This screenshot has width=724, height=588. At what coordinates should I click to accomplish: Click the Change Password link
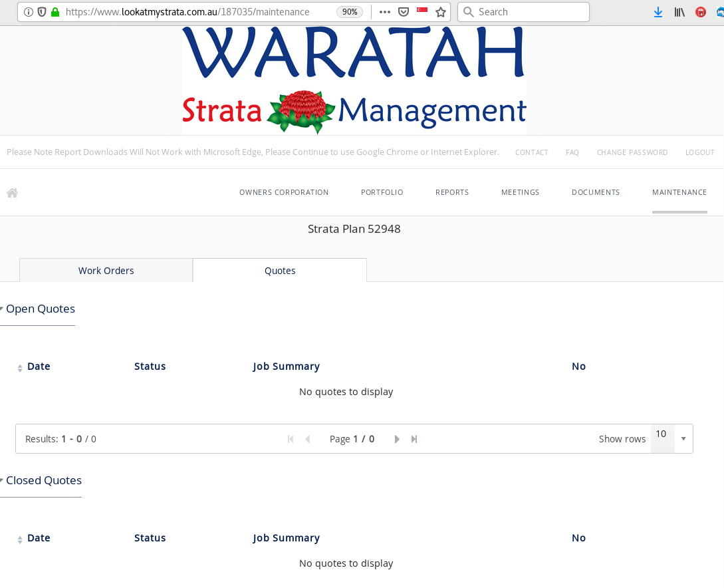point(632,152)
